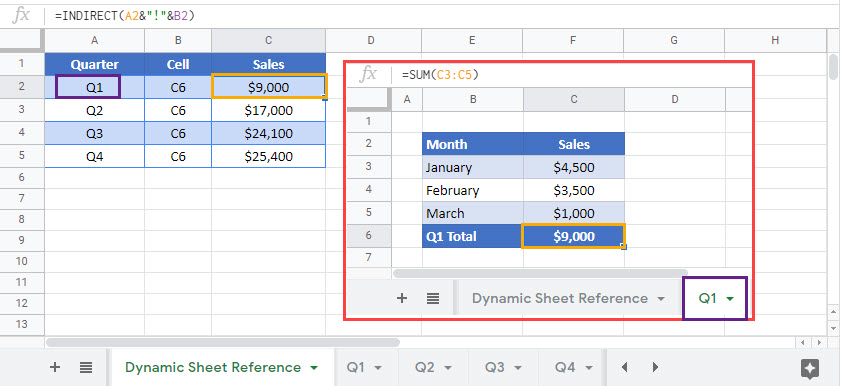Select column E header
Screen dimensions: 849x386
tap(472, 41)
